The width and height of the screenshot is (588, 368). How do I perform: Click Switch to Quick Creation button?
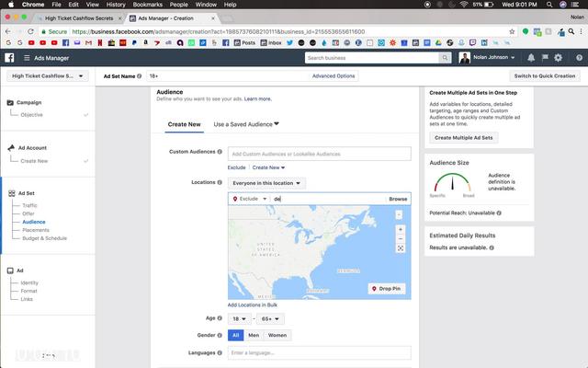(545, 75)
